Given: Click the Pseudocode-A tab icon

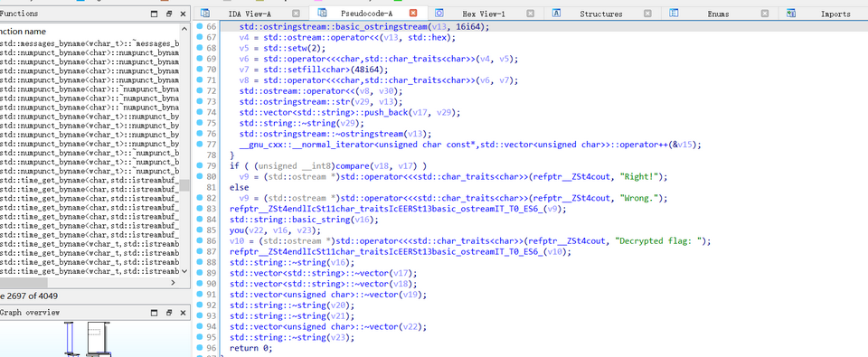Looking at the screenshot, I should click(322, 13).
